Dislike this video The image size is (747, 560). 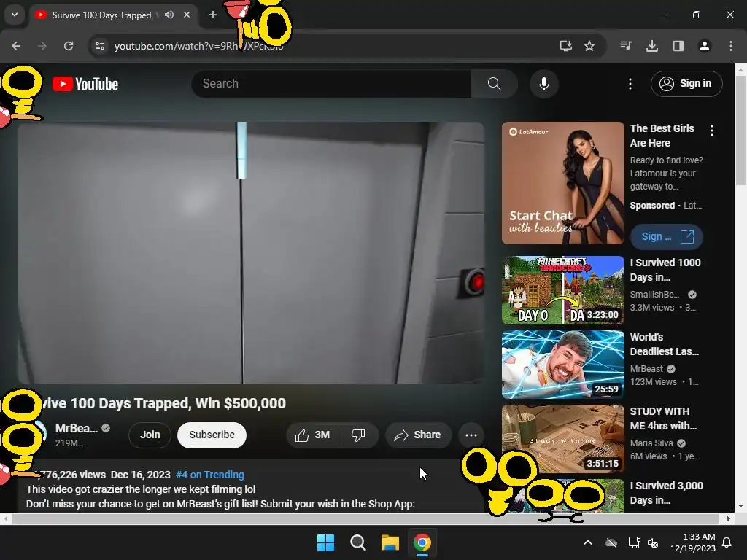click(358, 435)
